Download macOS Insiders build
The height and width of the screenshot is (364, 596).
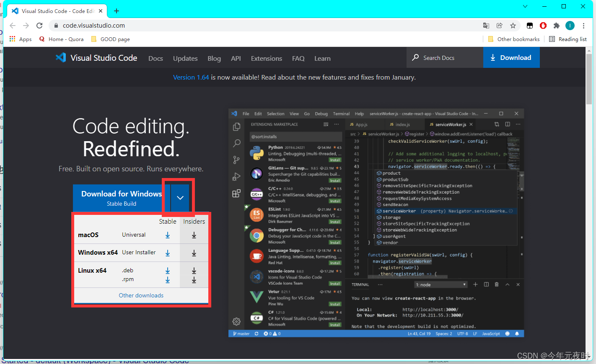click(x=194, y=235)
